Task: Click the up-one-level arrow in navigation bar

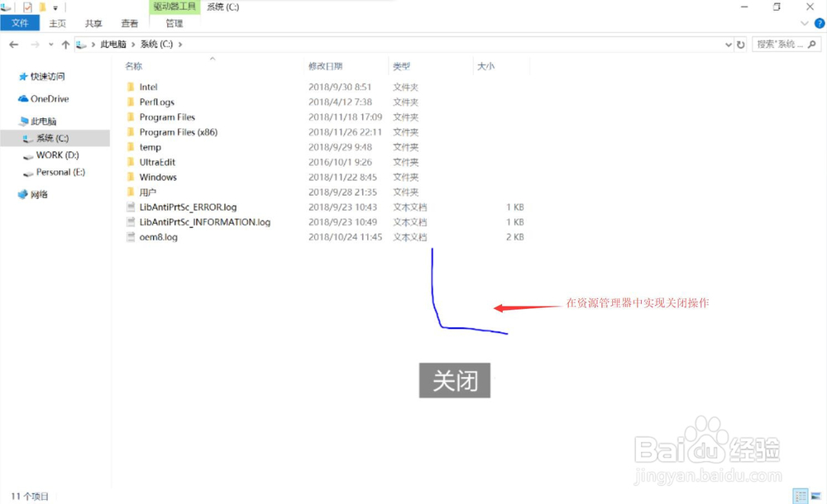Action: click(x=65, y=44)
